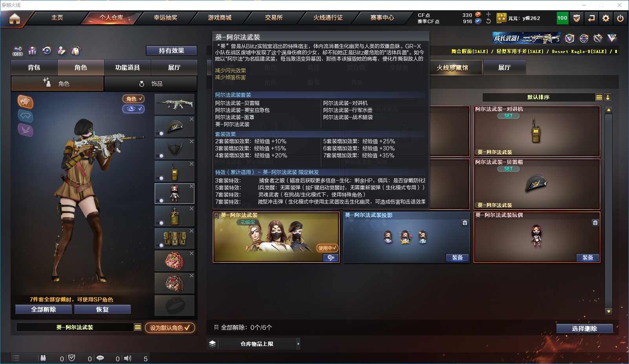Click the 恢复 button
629x364 pixels.
tap(102, 309)
